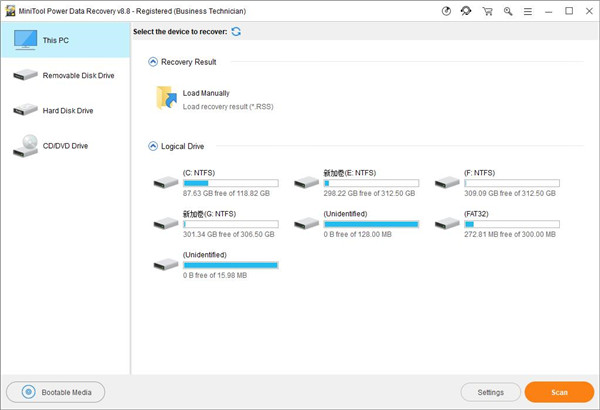Click the Bootable Media button

tap(55, 392)
